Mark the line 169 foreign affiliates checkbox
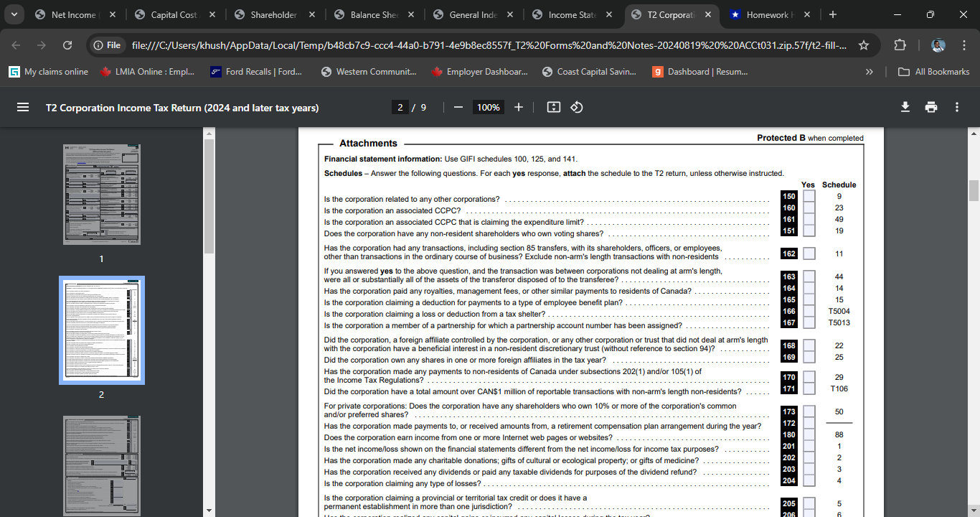 tap(809, 357)
